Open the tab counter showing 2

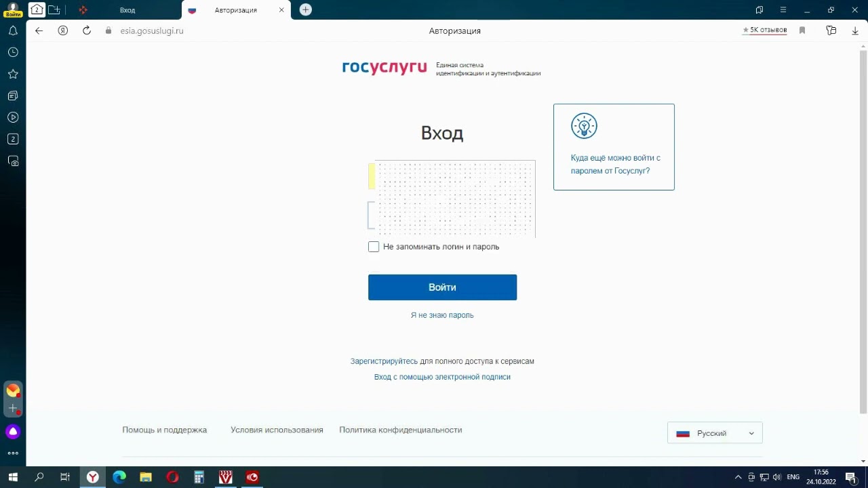pos(37,9)
